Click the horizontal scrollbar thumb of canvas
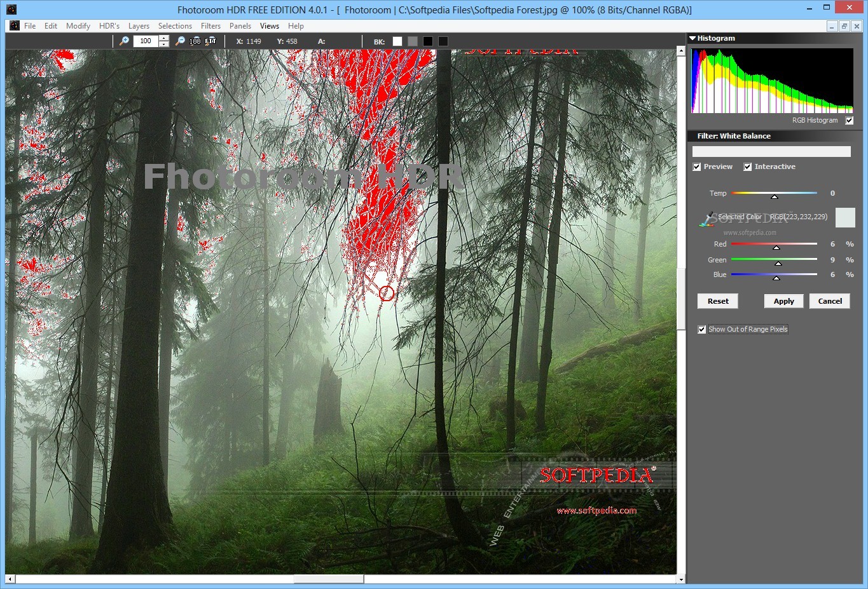 click(x=329, y=579)
